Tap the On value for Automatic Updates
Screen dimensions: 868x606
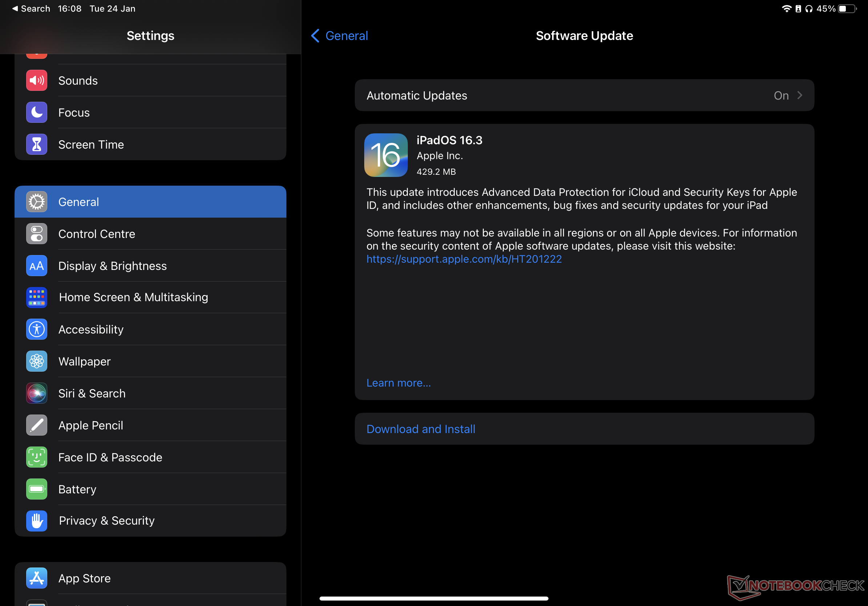pyautogui.click(x=781, y=96)
